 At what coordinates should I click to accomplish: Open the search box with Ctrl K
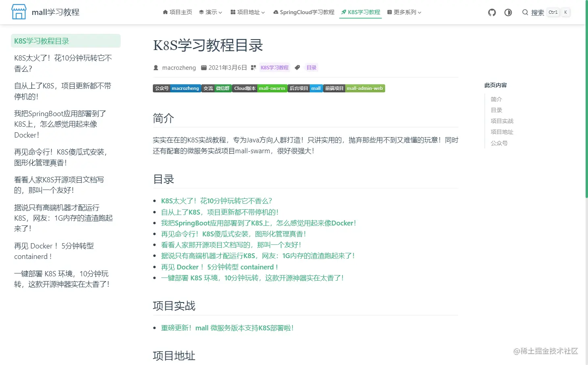coord(546,13)
